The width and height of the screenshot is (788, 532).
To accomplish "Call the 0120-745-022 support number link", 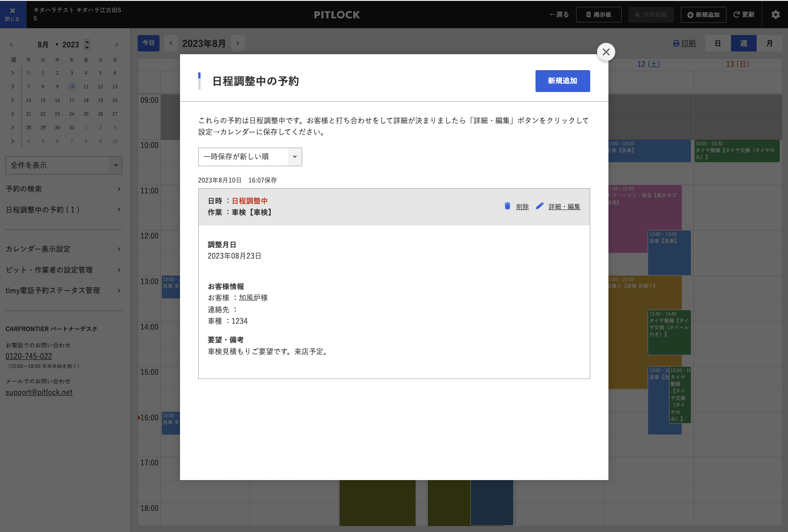I will click(x=29, y=356).
